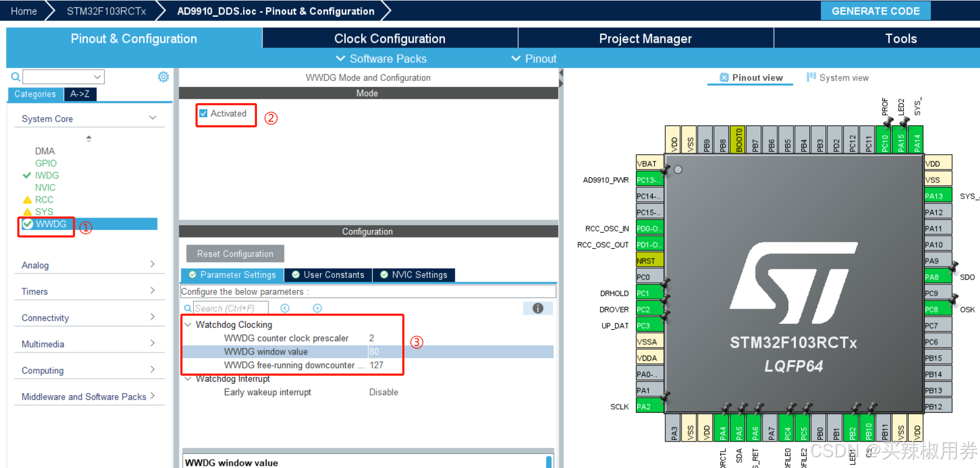Select pin PD0-OSC_IN on the chip
Image resolution: width=980 pixels, height=468 pixels.
(650, 228)
